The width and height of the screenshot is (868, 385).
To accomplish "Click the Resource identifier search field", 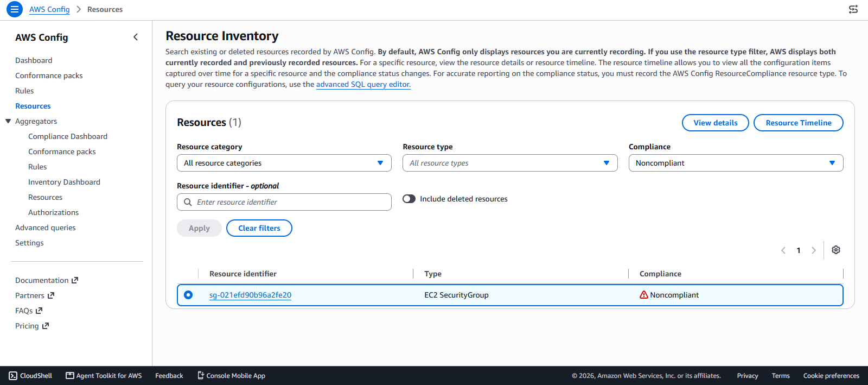I will (x=284, y=202).
